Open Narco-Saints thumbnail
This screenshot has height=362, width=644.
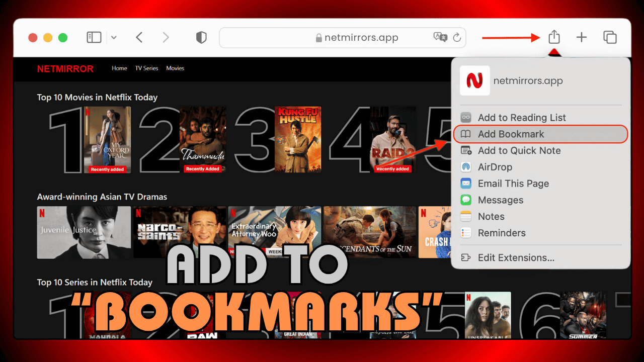pos(180,232)
